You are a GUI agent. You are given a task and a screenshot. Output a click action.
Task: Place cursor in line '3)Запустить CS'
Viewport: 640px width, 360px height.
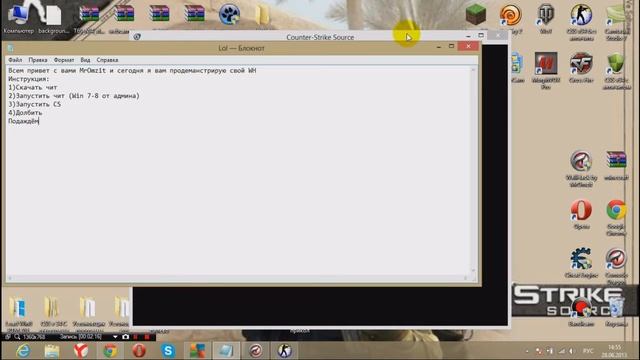pos(34,104)
